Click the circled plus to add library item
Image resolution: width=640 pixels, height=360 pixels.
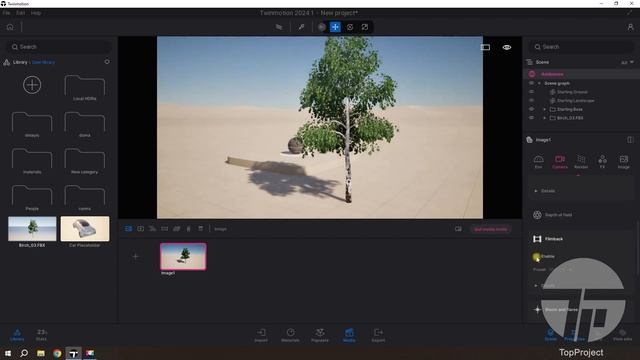tap(32, 85)
